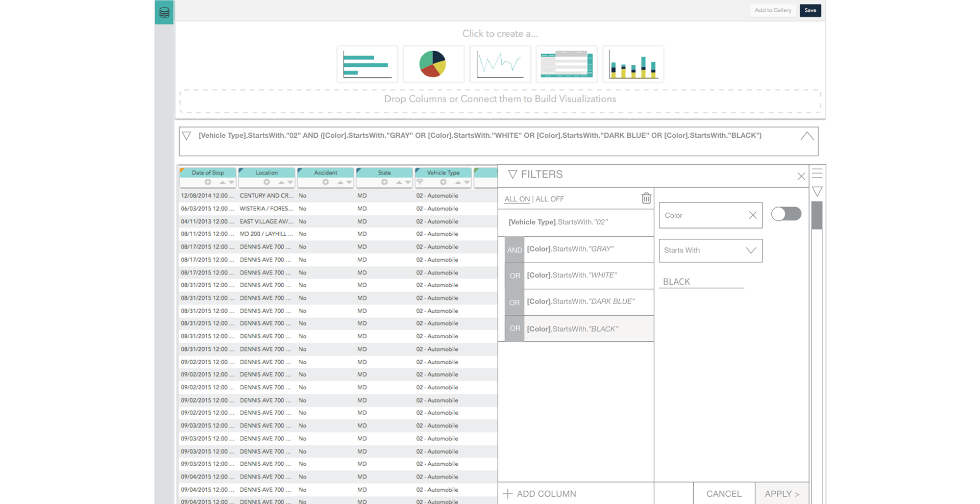
Task: Toggle the AND operator on GRAY filter
Action: coord(514,250)
